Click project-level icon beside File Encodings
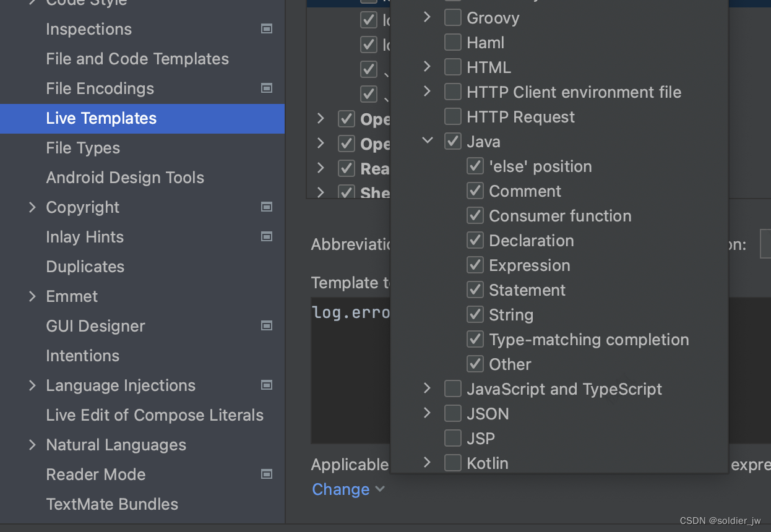Screen dimensions: 771x532 (x=267, y=88)
